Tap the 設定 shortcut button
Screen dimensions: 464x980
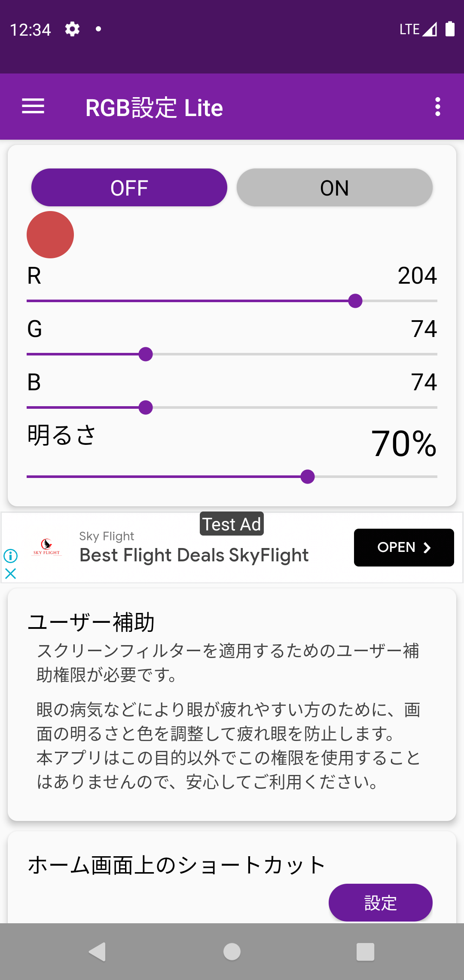[x=380, y=902]
